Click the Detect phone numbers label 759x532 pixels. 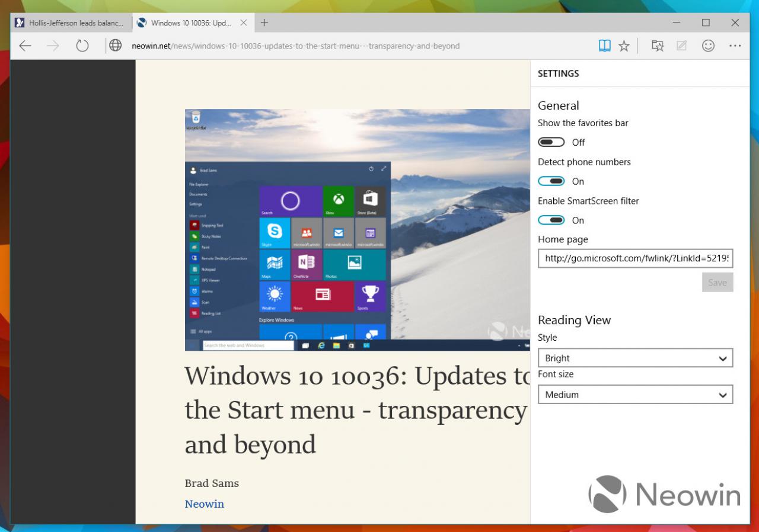point(584,162)
